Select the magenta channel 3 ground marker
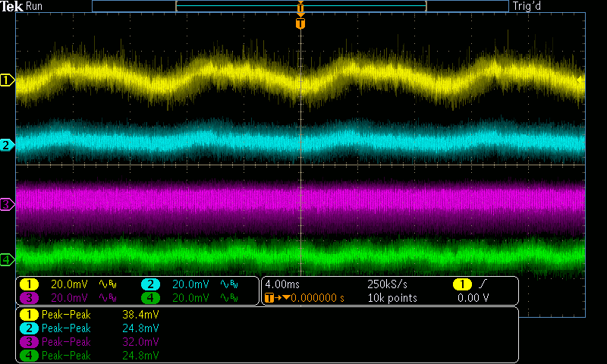Screen dimensions: 607x364 [7, 204]
